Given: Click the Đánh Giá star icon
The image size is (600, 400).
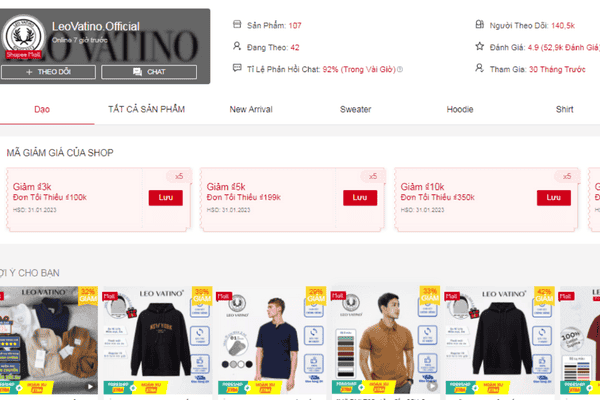Looking at the screenshot, I should point(479,46).
